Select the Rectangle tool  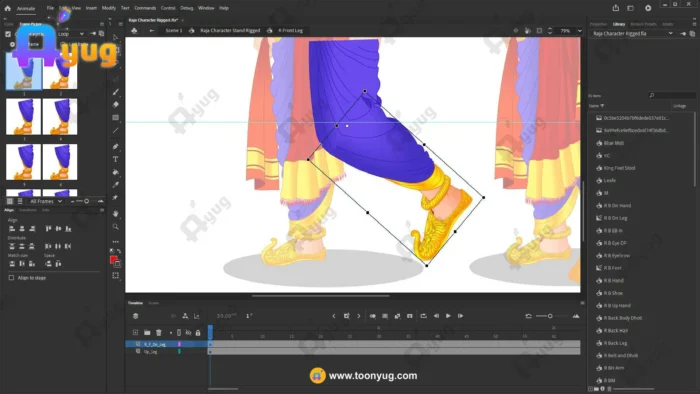click(116, 117)
